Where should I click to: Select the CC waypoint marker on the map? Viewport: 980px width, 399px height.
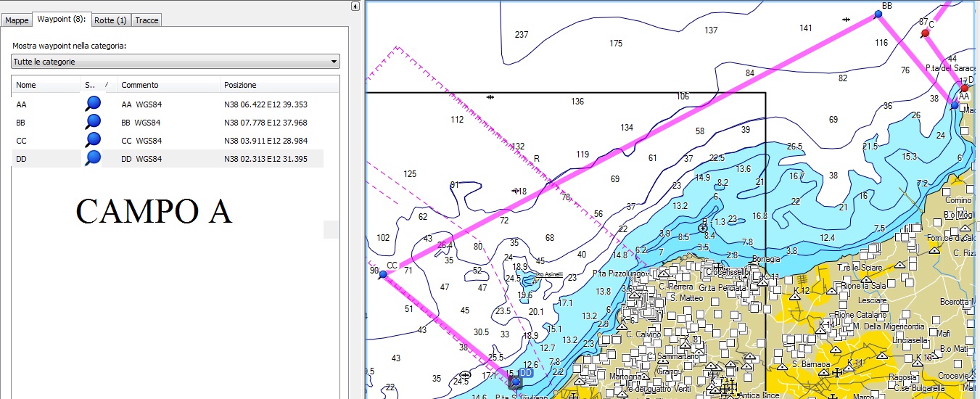[x=383, y=274]
